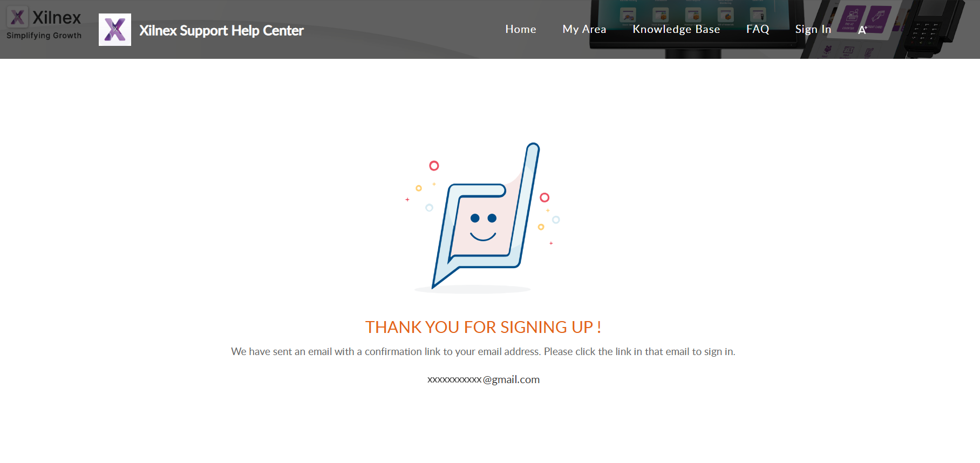This screenshot has height=463, width=980.
Task: Click the magnifier icon on POS monitor
Action: click(628, 15)
